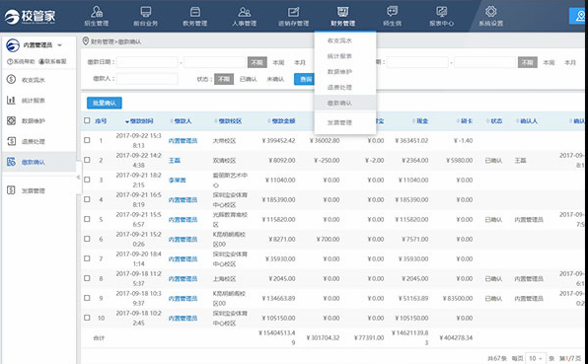Click the total amount ¥301704.32 in 合计 row

point(323,337)
